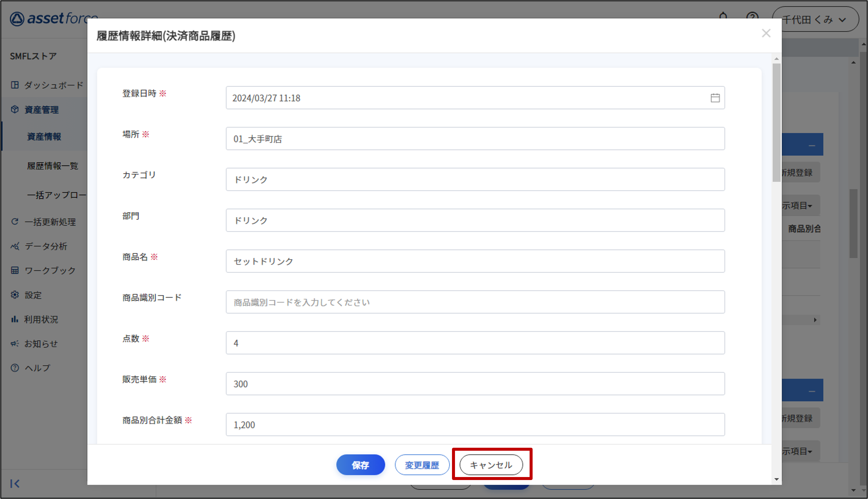
Task: Open ダッシュボード from the sidebar
Action: coord(53,85)
